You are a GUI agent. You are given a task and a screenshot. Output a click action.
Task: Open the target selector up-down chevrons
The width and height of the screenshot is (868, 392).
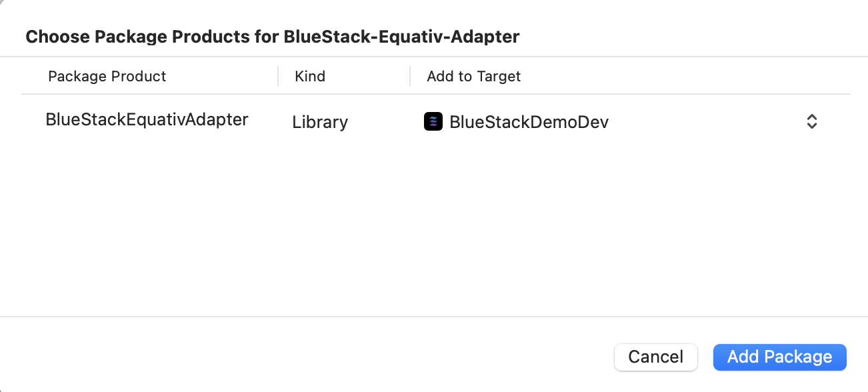click(811, 121)
